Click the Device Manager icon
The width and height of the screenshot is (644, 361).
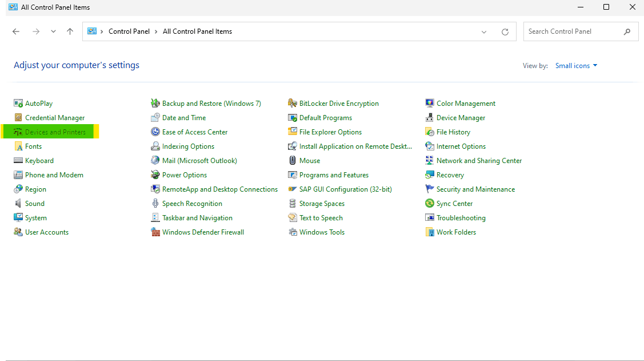(x=430, y=118)
